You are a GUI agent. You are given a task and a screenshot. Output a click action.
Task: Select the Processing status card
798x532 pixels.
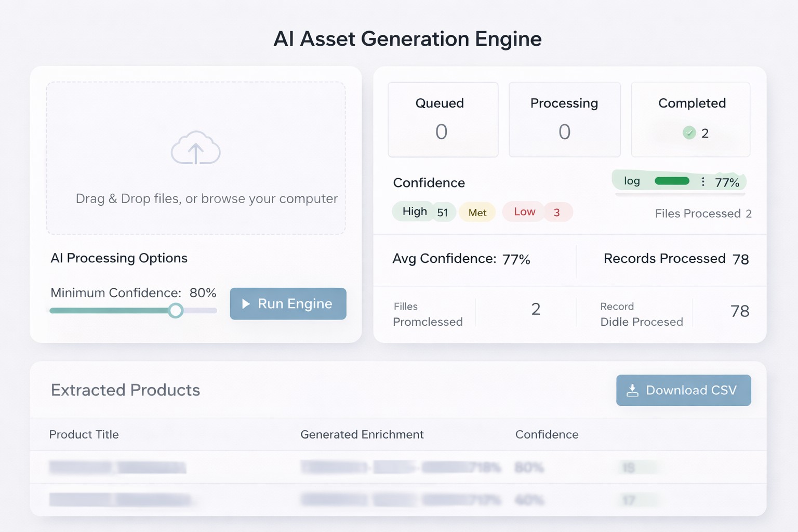pyautogui.click(x=564, y=119)
